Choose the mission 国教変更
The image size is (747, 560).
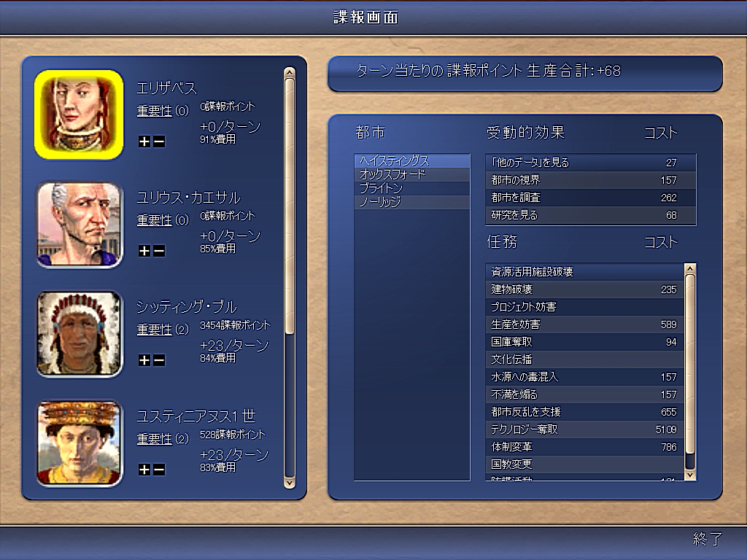click(x=585, y=464)
